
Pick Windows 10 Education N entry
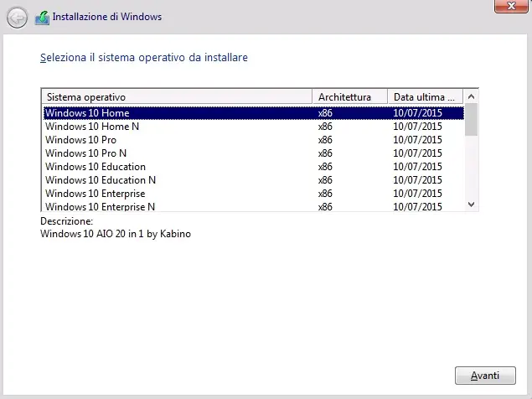point(254,180)
